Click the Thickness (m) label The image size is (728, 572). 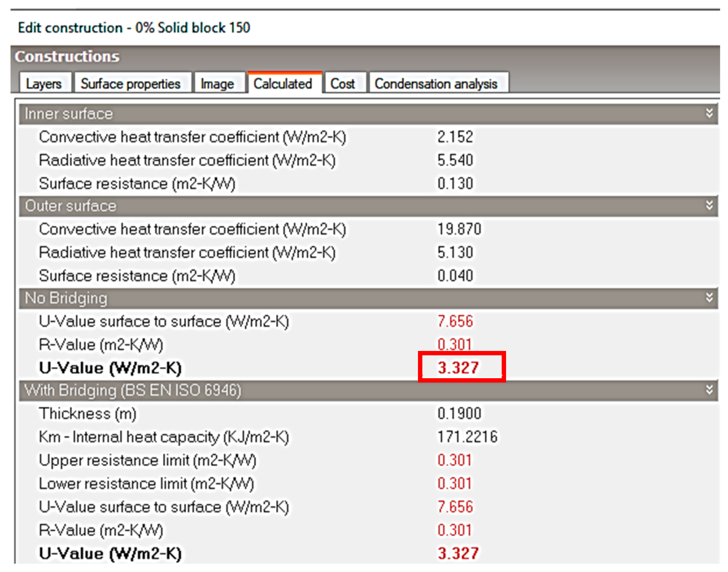[88, 414]
